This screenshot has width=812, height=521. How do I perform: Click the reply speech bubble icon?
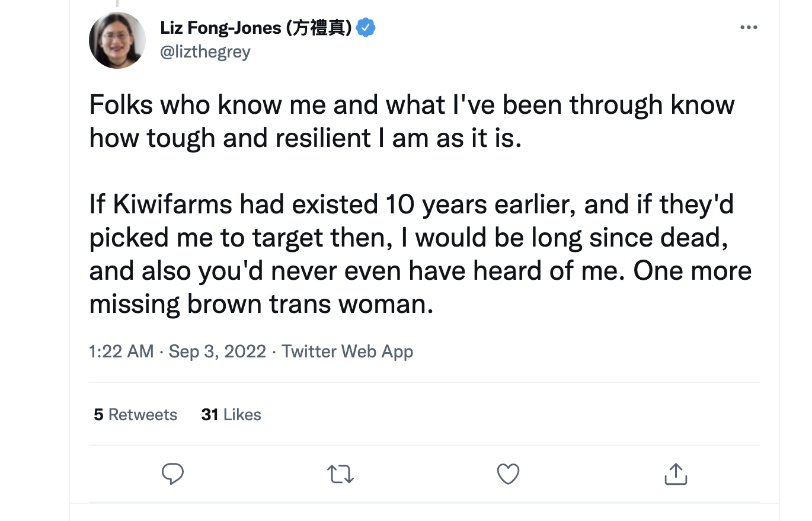point(172,474)
